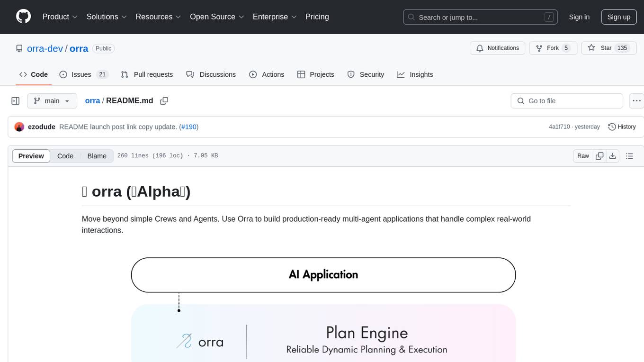
Task: Click the Sign up button
Action: click(x=619, y=17)
